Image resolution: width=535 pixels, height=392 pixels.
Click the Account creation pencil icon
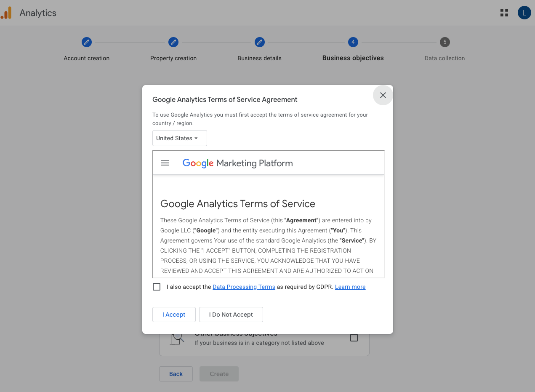(x=86, y=42)
